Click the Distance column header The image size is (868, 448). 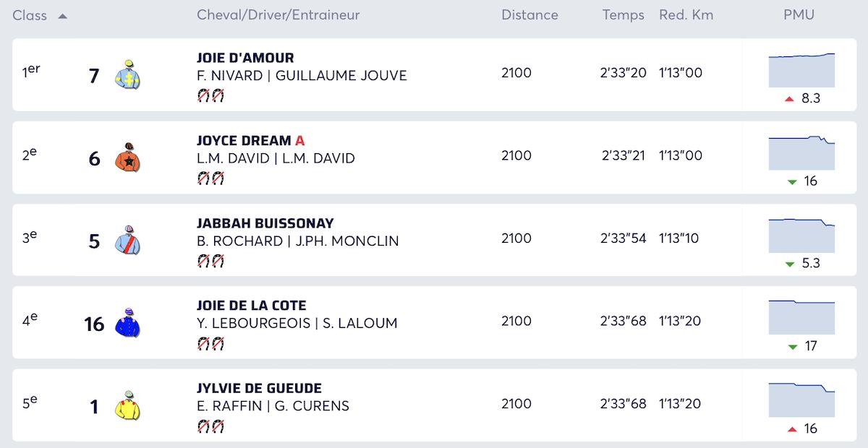click(529, 15)
